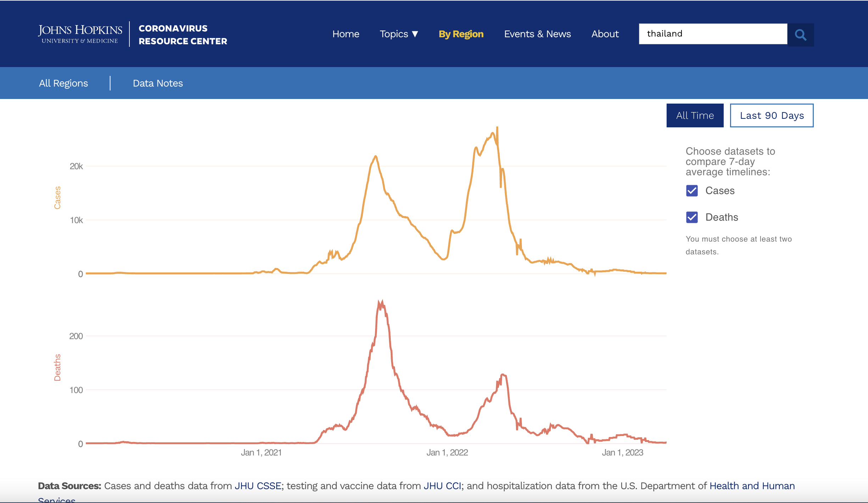Open Events & News page
The image size is (868, 503).
[x=537, y=34]
